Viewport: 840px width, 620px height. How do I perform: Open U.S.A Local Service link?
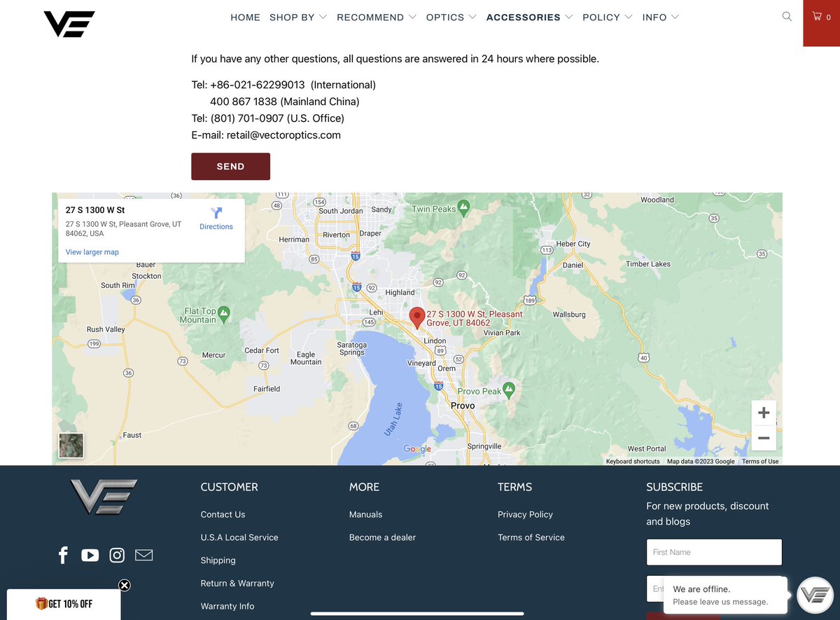point(239,537)
